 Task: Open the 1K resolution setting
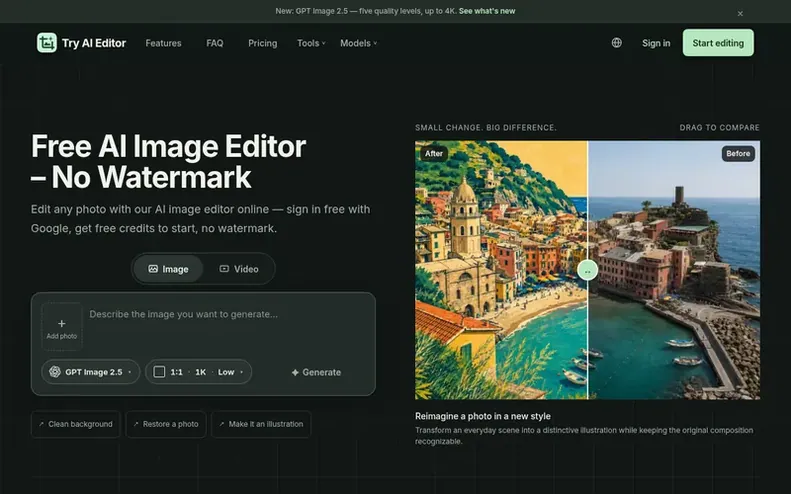coord(200,372)
